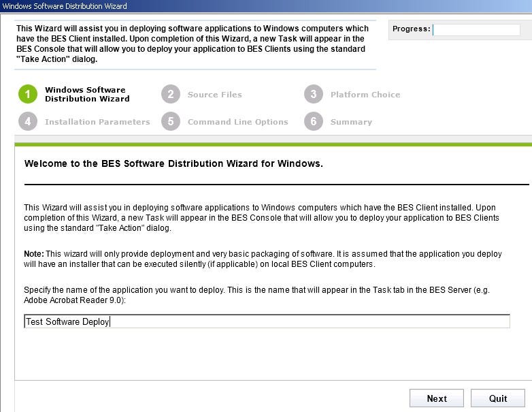Click the step 6 circle icon
The height and width of the screenshot is (412, 532).
pyautogui.click(x=314, y=121)
